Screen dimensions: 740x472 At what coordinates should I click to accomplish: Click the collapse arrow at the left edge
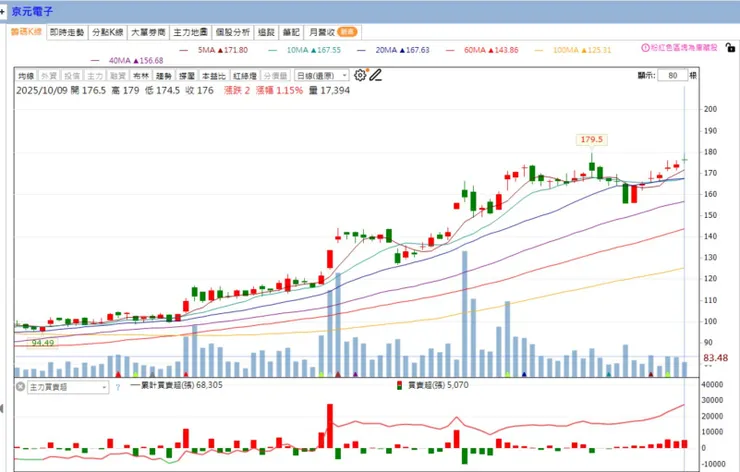click(1, 408)
